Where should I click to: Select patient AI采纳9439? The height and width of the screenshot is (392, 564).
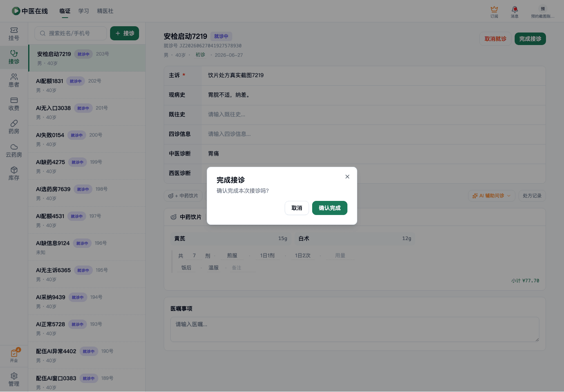click(87, 301)
